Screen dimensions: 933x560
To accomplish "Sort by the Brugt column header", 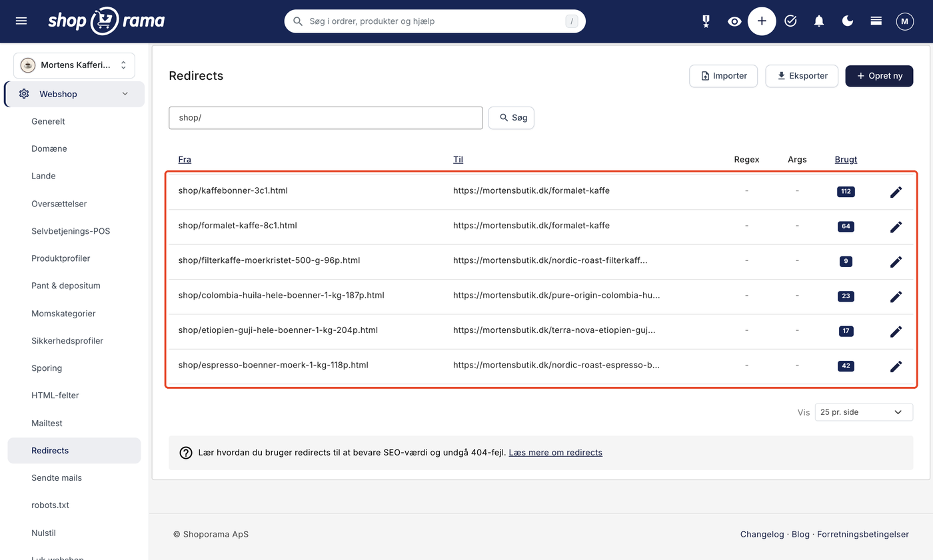I will [846, 160].
